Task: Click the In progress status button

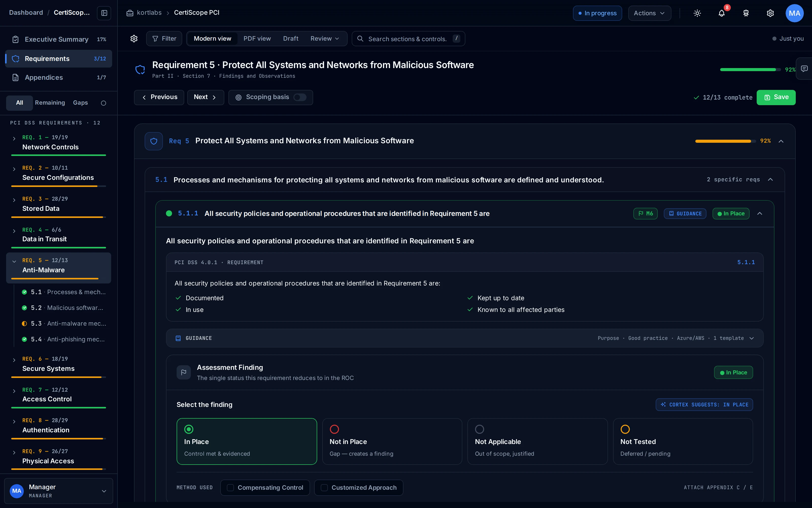Action: pos(597,13)
